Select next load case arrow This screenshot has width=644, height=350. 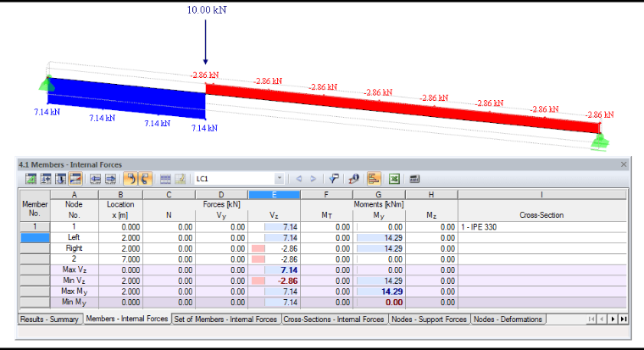[313, 179]
